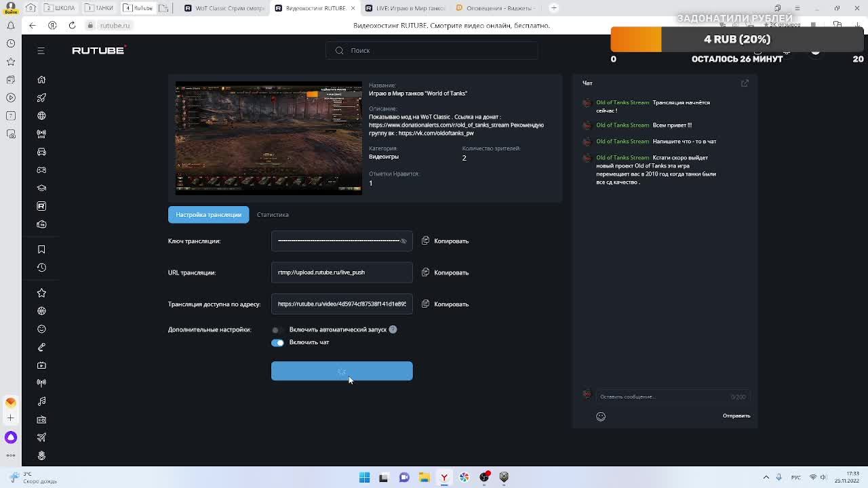
Task: Launch Alice assistant in browser sidebar
Action: click(x=11, y=437)
